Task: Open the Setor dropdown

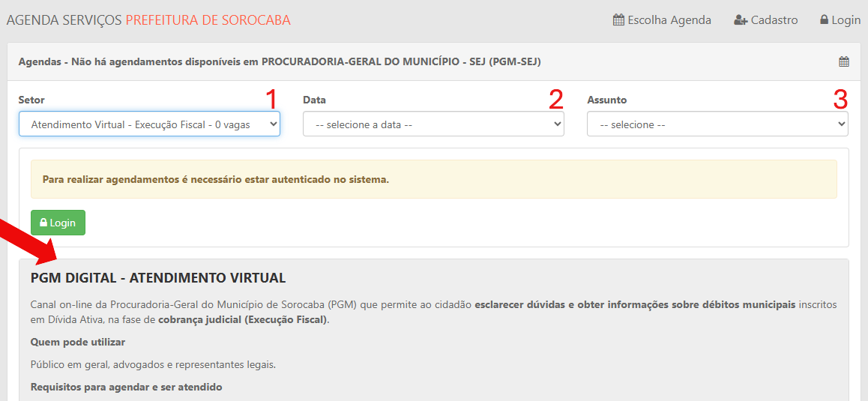Action: pyautogui.click(x=149, y=124)
